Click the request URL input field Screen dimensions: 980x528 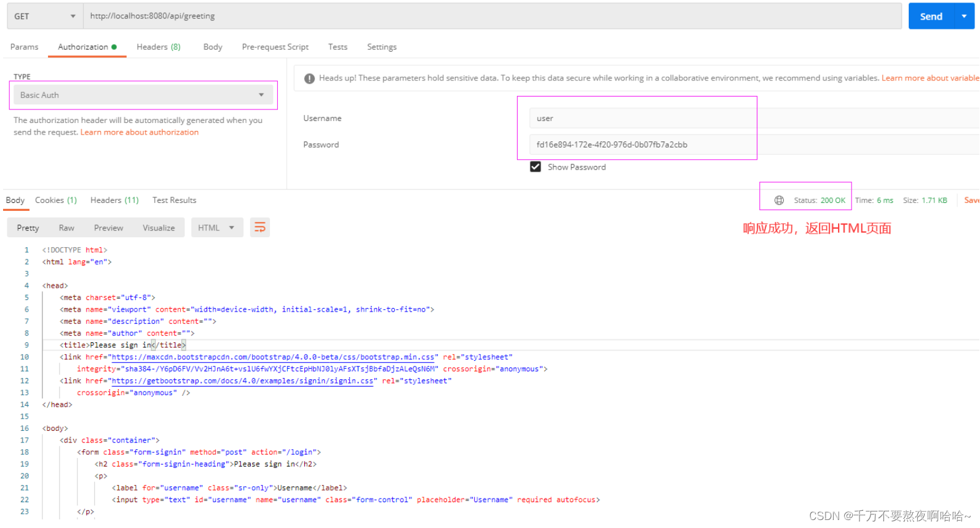click(x=492, y=16)
